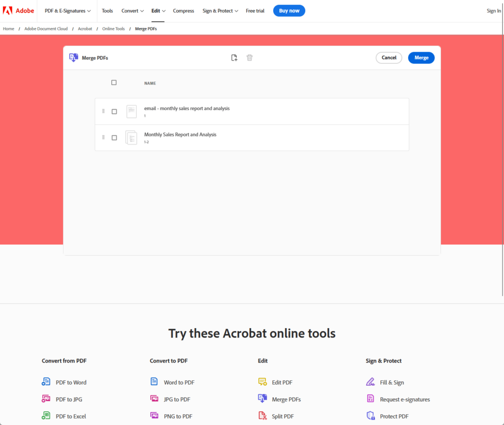Go to Acrobat breadcrumb link
The image size is (504, 425).
click(85, 29)
